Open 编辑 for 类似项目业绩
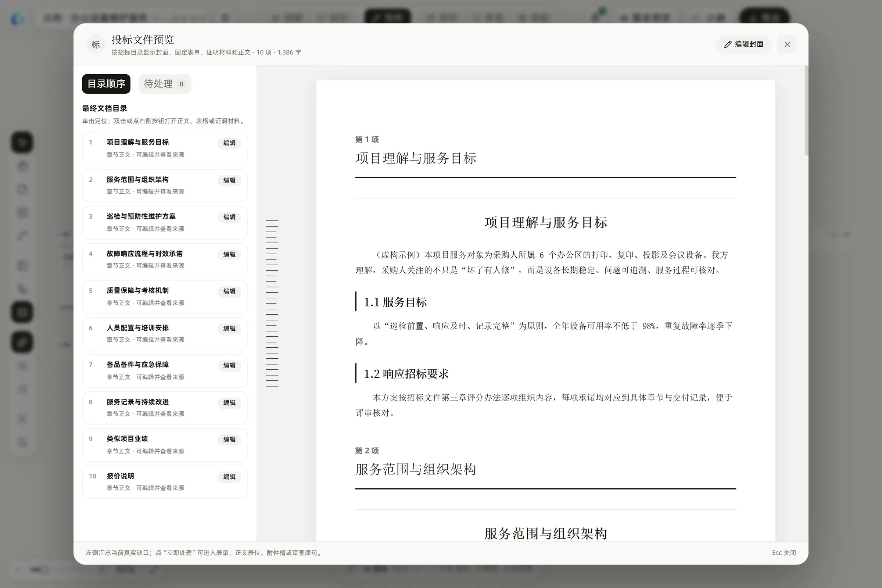This screenshot has width=882, height=588. [x=229, y=439]
